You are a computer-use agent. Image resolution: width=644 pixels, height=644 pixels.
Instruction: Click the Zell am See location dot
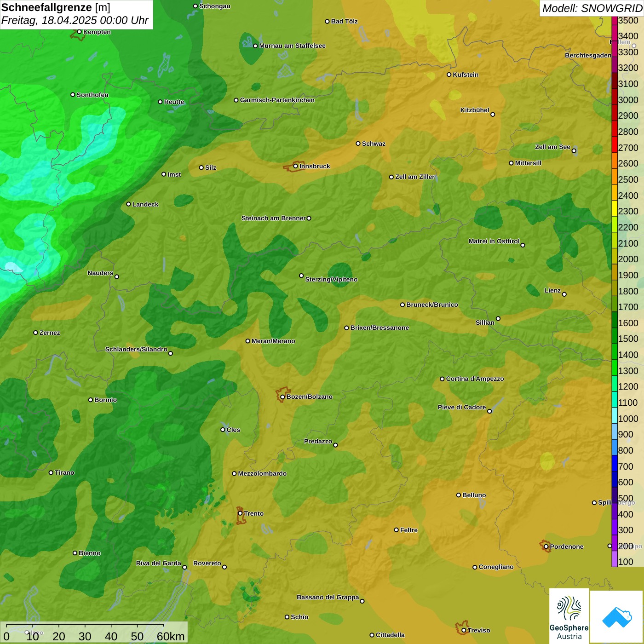pos(574,150)
